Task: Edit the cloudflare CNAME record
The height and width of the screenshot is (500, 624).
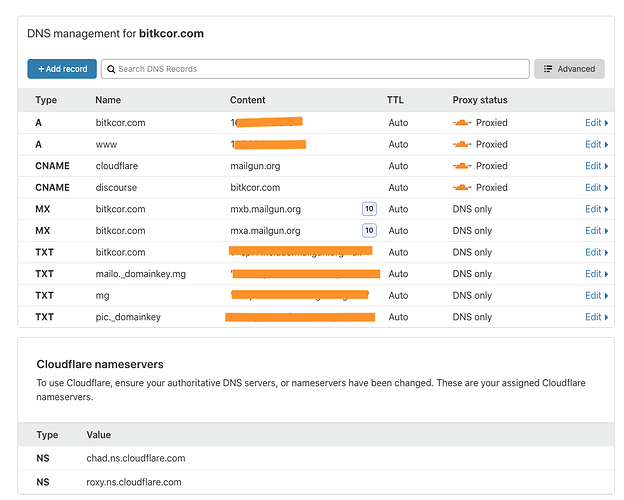Action: pyautogui.click(x=596, y=166)
